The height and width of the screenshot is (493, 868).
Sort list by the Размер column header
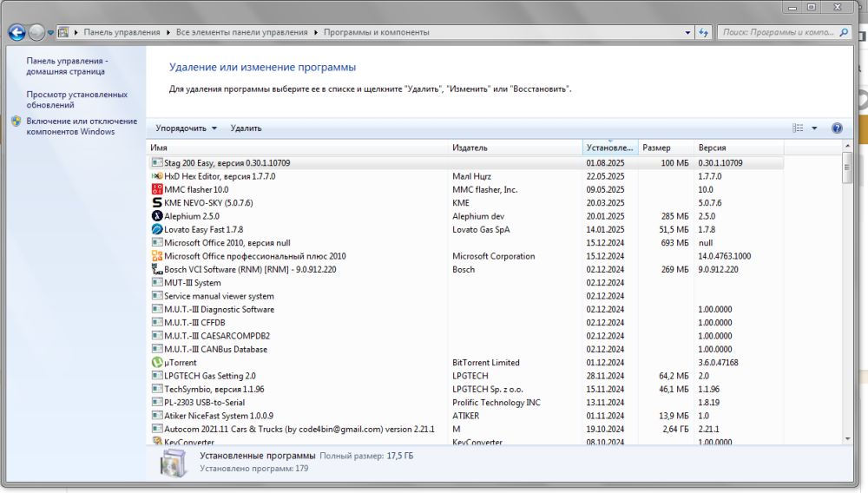667,148
